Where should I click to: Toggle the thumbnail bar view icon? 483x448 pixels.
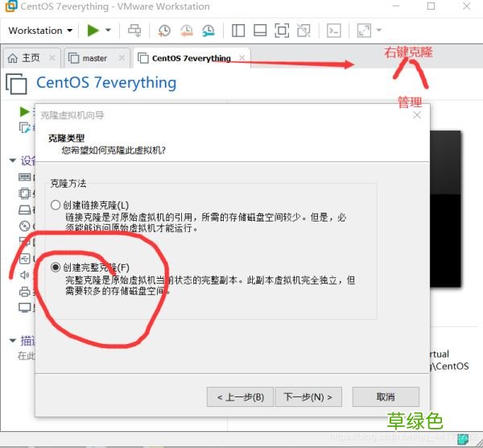click(x=260, y=31)
